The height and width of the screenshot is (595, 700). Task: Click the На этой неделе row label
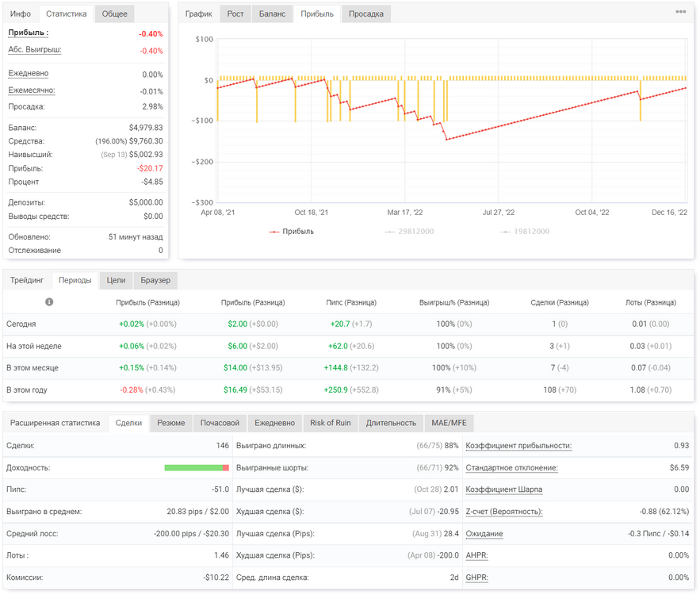pos(34,346)
